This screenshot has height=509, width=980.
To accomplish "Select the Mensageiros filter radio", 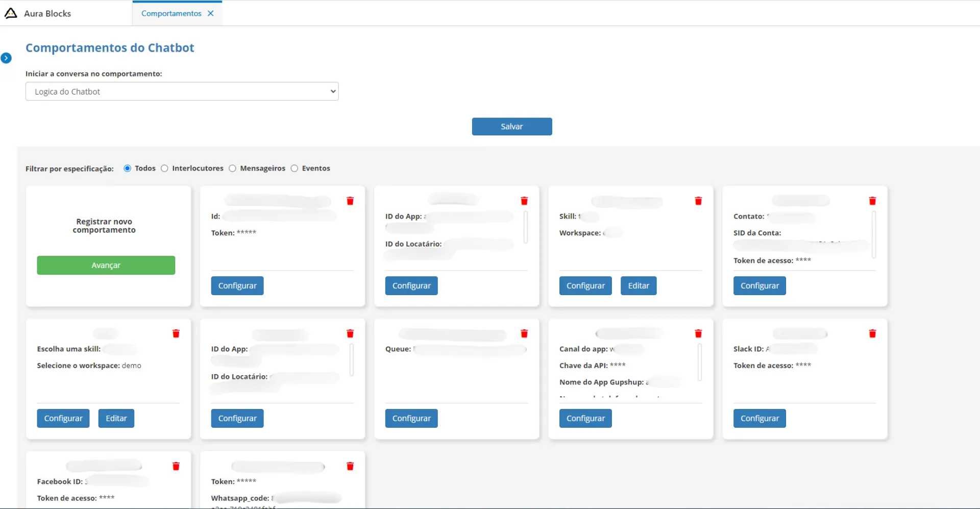I will coord(232,168).
